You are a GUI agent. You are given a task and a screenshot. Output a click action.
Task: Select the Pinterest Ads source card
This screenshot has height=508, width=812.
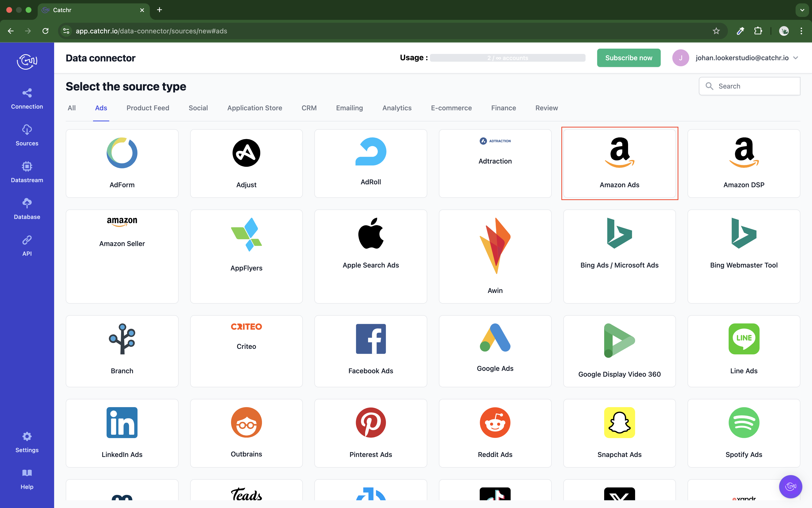coord(371,433)
